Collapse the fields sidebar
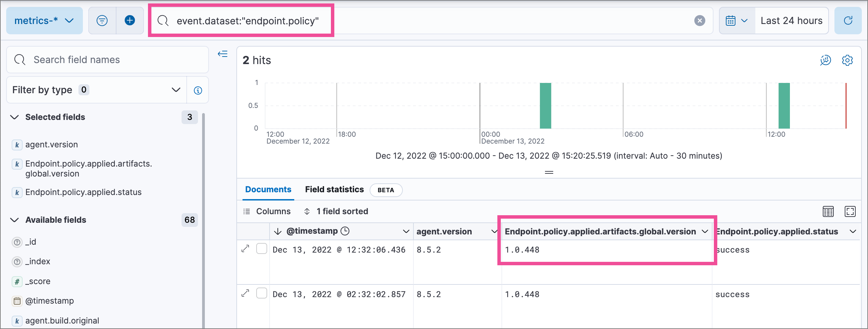 223,54
